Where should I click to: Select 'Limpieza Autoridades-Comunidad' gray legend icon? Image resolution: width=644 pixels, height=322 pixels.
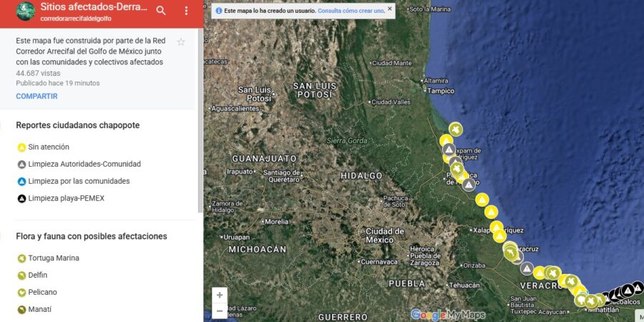coord(21,164)
